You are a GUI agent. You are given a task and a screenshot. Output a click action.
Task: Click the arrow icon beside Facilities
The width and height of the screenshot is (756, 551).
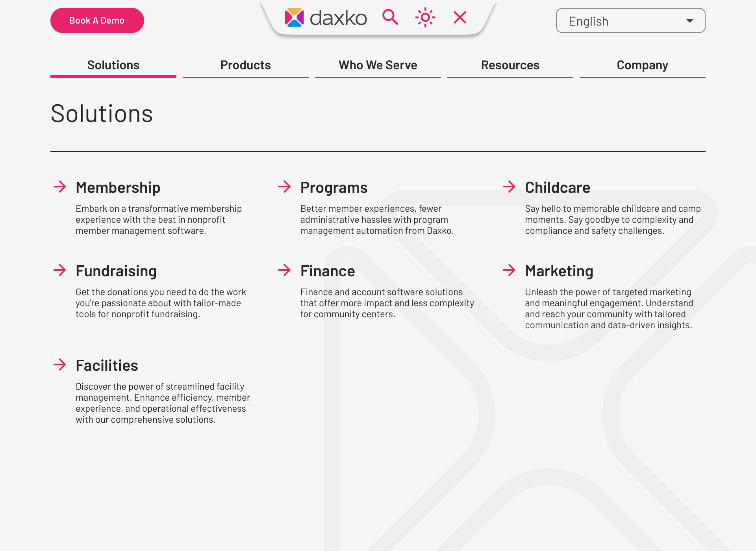60,364
